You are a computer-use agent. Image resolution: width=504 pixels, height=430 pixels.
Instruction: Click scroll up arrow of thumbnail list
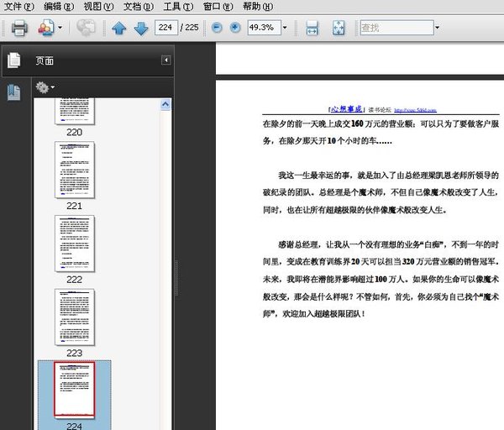tap(165, 105)
